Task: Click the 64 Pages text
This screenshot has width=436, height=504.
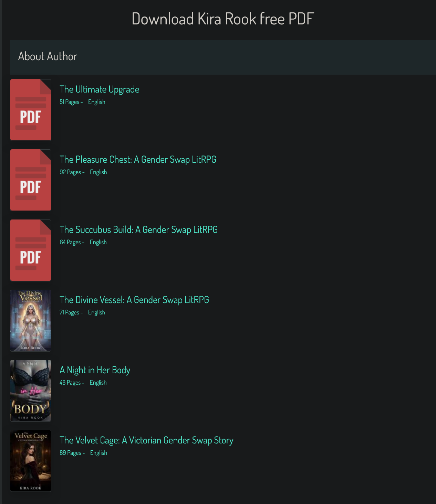Action: click(70, 242)
